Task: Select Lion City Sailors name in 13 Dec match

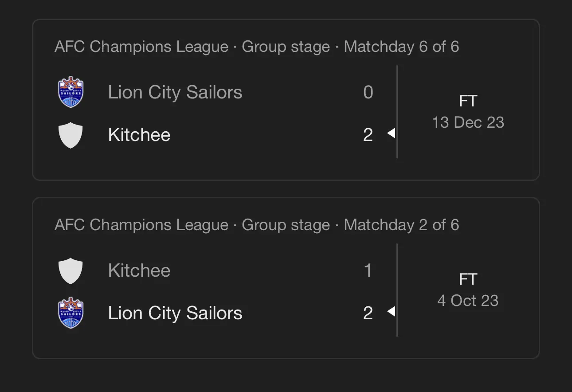Action: 175,92
